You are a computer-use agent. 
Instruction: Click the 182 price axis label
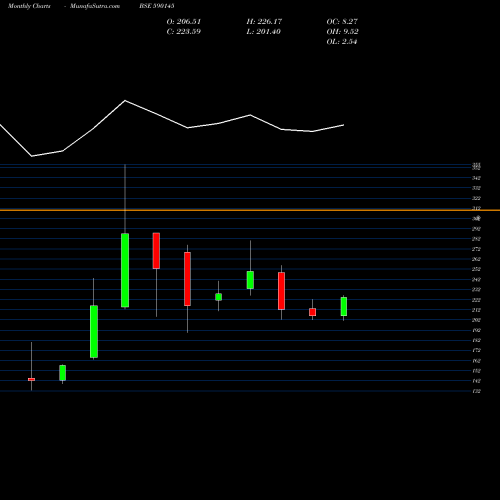[476, 340]
